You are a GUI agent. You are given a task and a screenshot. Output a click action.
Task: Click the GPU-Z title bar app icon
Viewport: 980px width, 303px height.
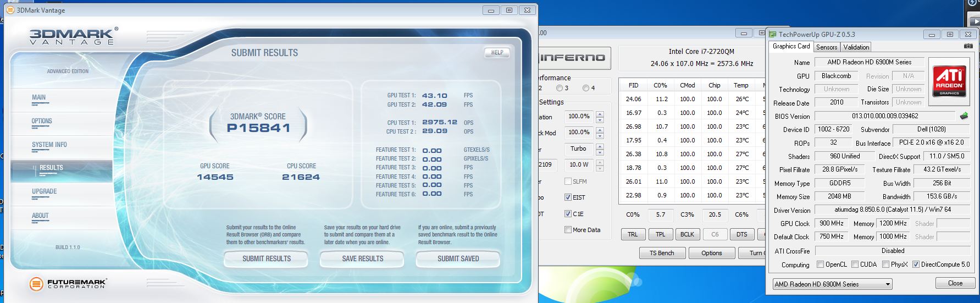click(x=773, y=34)
